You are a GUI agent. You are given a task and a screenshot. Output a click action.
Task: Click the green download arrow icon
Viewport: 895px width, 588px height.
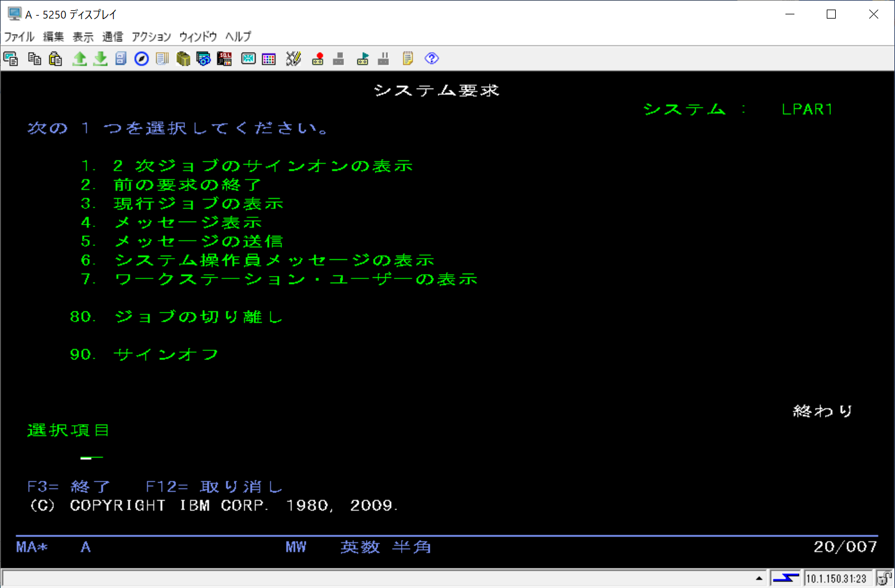(101, 59)
